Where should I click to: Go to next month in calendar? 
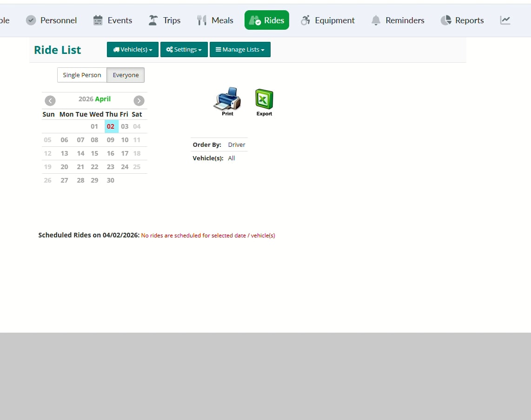[x=139, y=100]
